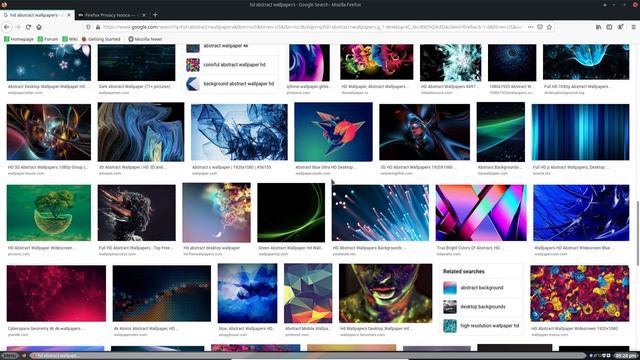640x360 pixels.
Task: Click 'True Bright Colors Of Abstract' caption
Action: [470, 248]
